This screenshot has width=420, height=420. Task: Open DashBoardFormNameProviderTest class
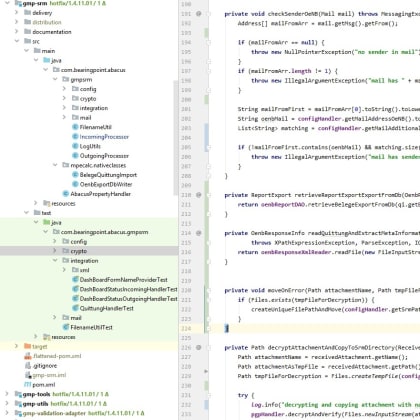click(123, 280)
